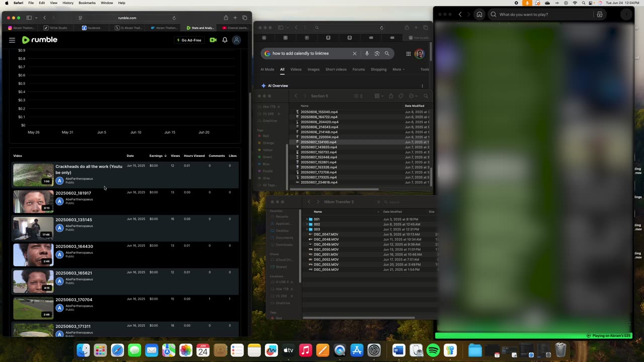Select the Videos tab in Google results
The image size is (644, 362).
pos(296,69)
